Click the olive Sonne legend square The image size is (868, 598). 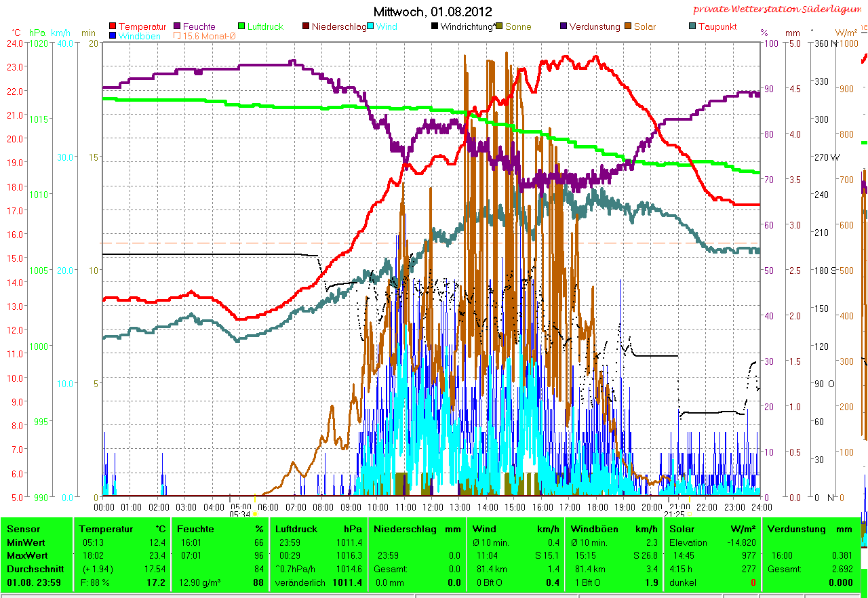point(500,26)
